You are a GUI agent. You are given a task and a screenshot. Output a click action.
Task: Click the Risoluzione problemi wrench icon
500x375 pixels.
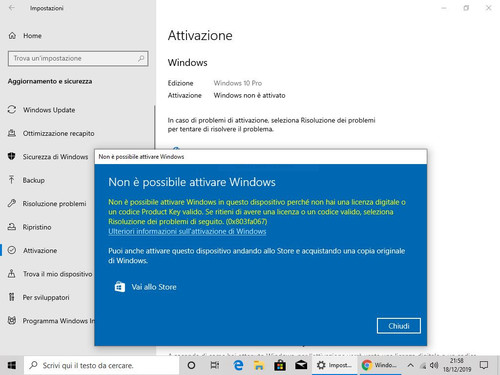12,203
